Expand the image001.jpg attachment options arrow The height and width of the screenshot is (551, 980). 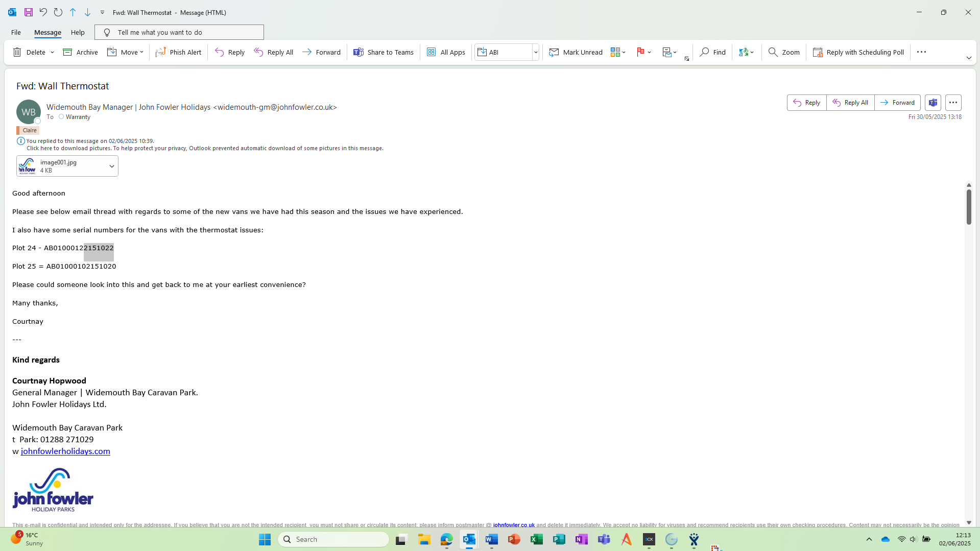click(112, 166)
